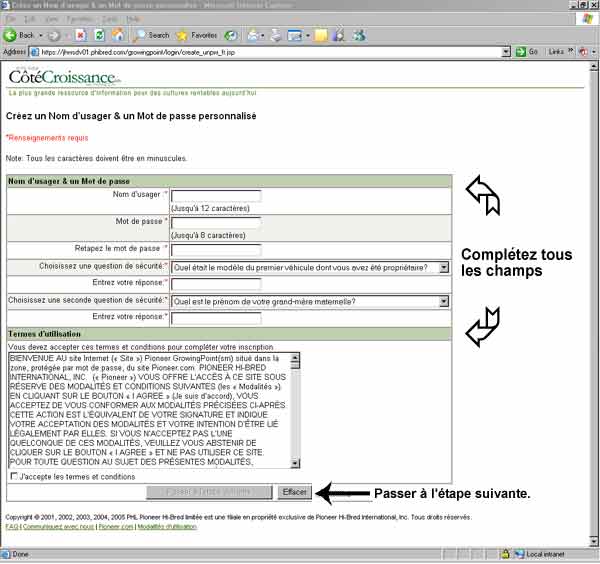The height and width of the screenshot is (564, 600).
Task: Focus the Mot de passe field
Action: (x=216, y=223)
